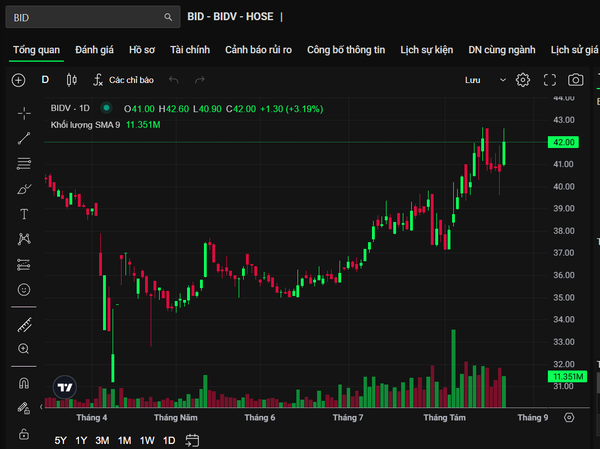Toggle lock all drawings padlock icon

pyautogui.click(x=24, y=434)
